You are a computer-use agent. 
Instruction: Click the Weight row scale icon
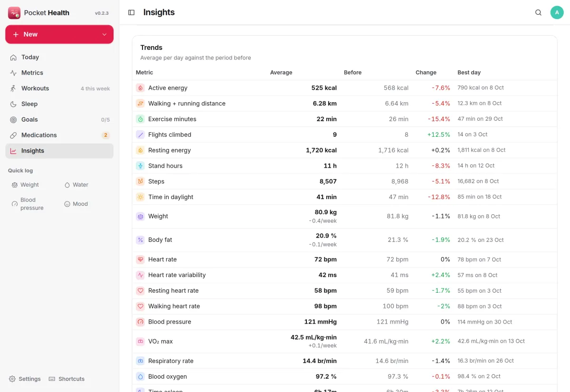point(140,216)
